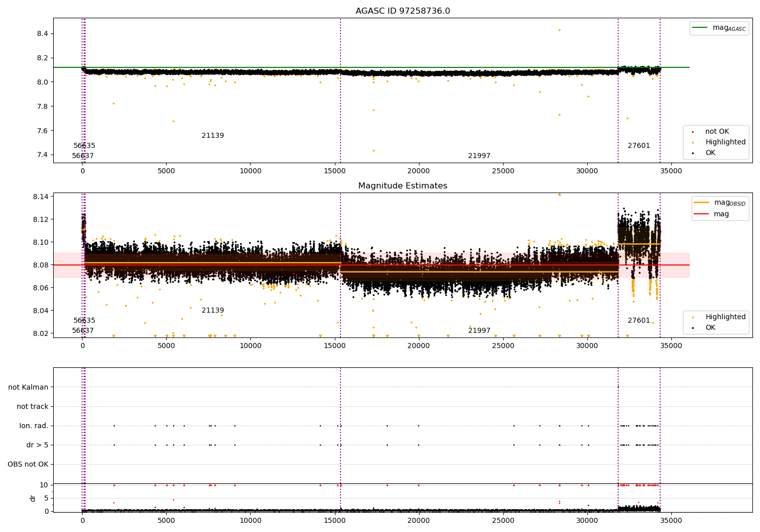
Task: Click obsid label 56635 in AGASC ID plot
Action: [x=85, y=146]
